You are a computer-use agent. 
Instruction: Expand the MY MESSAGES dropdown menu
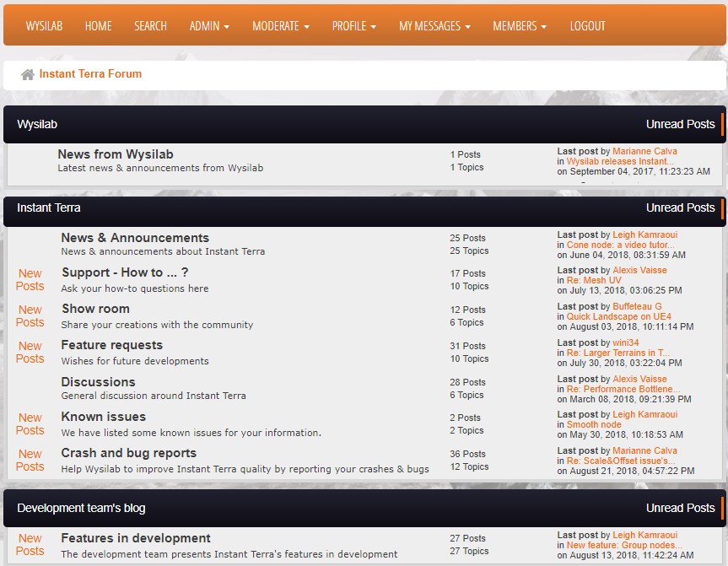click(x=435, y=26)
